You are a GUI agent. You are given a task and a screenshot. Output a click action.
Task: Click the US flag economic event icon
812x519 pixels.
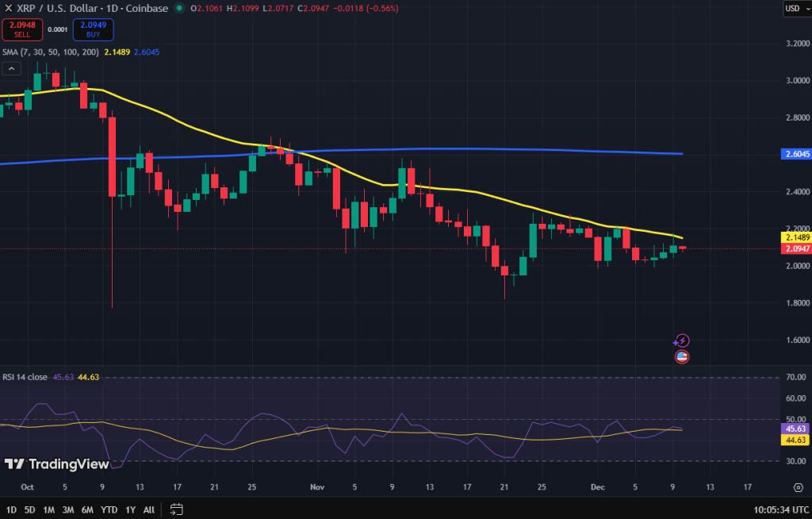pyautogui.click(x=681, y=357)
